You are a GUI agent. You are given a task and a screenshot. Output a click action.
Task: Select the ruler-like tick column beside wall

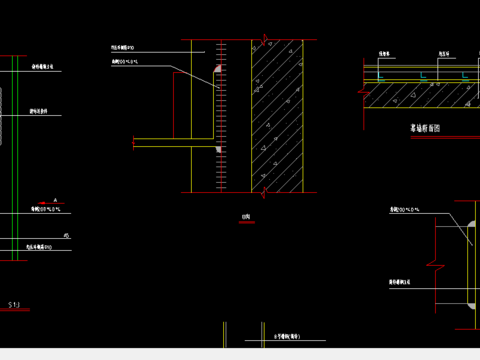tap(221, 116)
